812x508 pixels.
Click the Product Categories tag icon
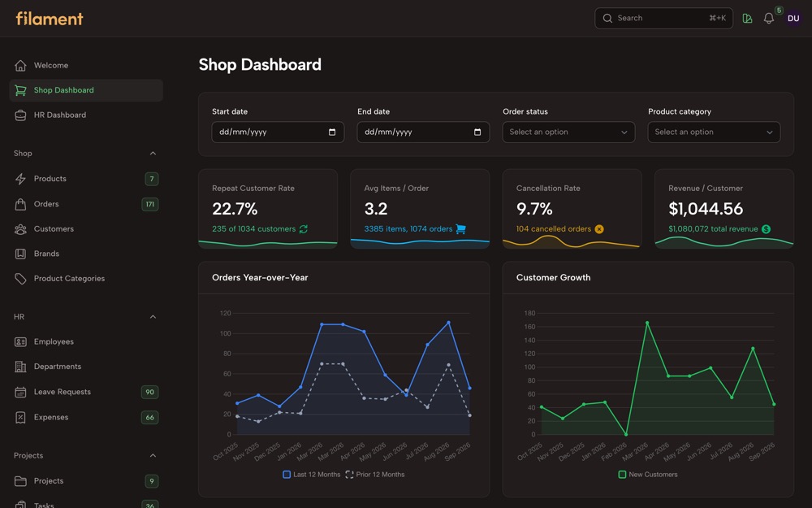[20, 279]
